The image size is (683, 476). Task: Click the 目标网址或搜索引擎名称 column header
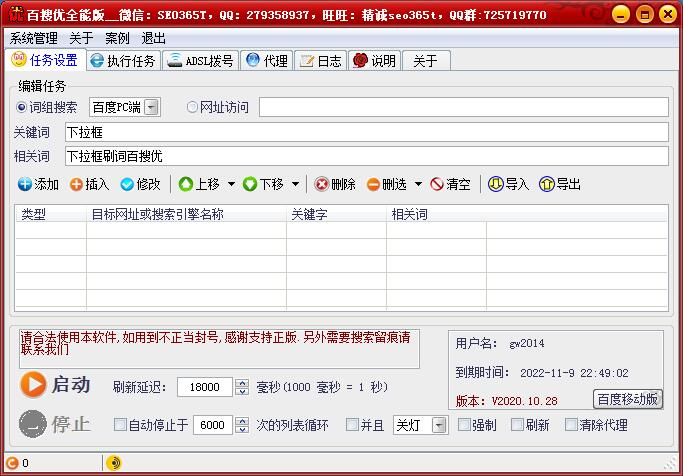pyautogui.click(x=186, y=214)
